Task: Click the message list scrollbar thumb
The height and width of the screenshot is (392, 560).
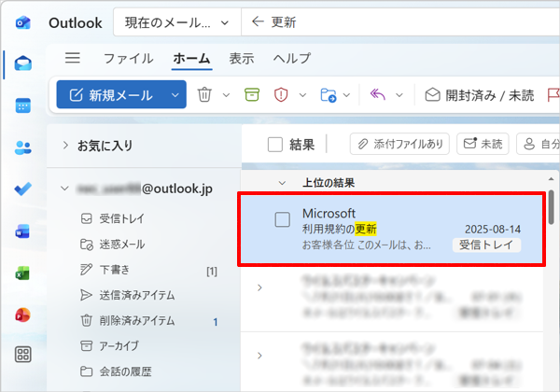Action: pyautogui.click(x=552, y=207)
